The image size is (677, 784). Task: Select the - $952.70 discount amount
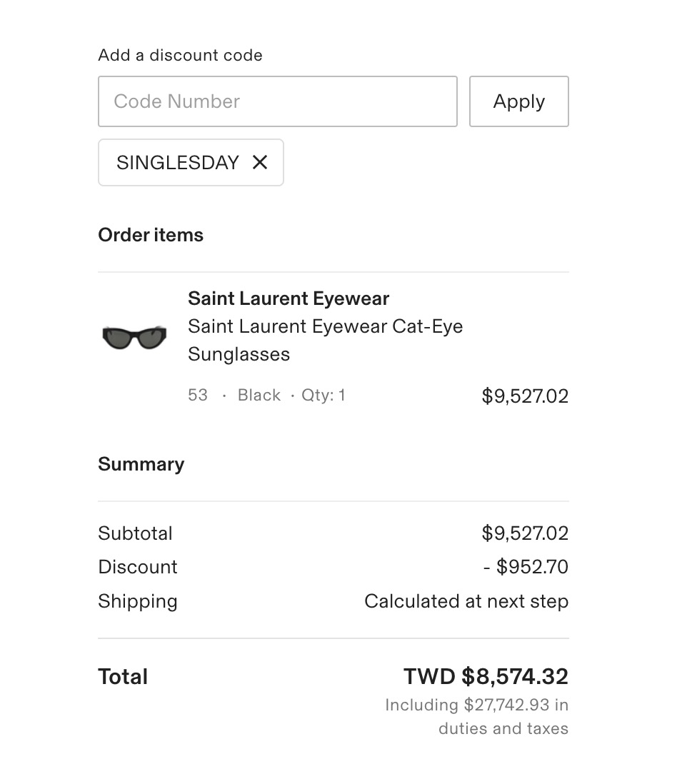[526, 567]
